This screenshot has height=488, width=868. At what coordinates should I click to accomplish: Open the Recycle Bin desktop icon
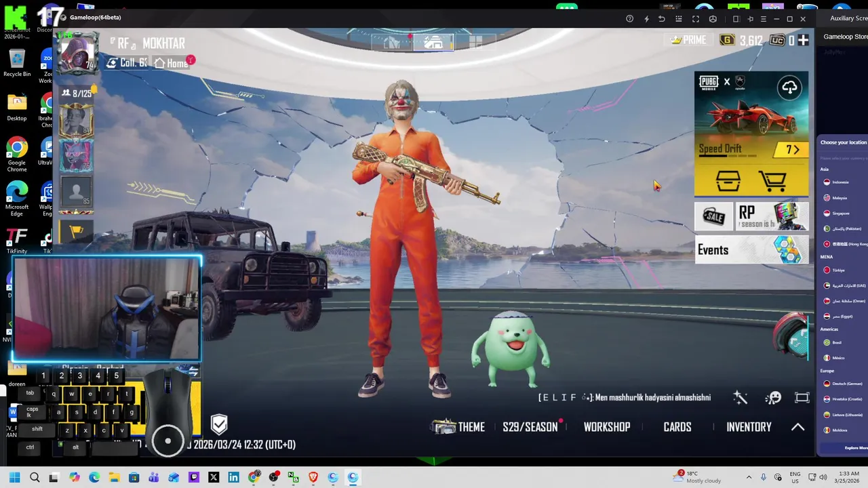17,62
